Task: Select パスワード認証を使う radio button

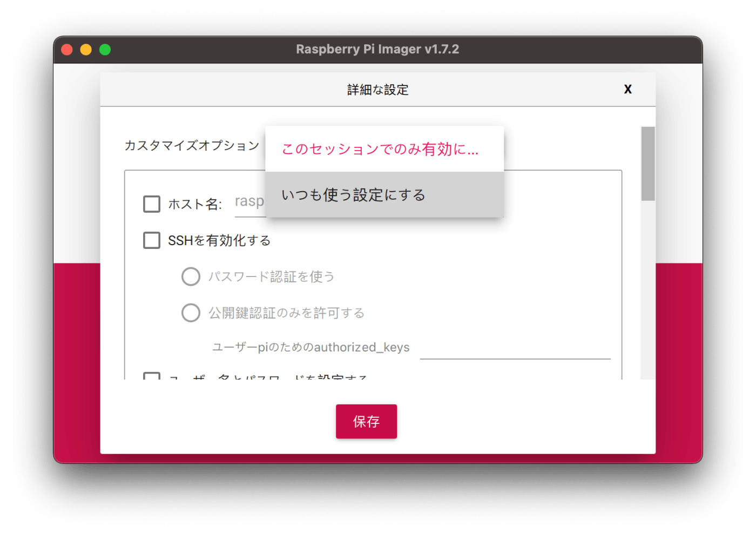Action: (x=191, y=276)
